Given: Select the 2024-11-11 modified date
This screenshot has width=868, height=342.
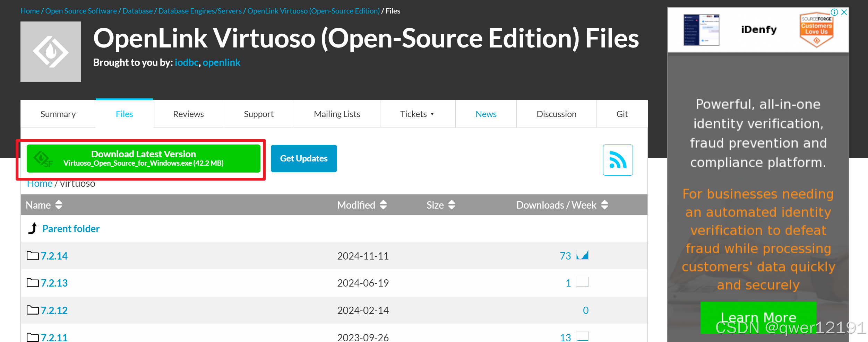Looking at the screenshot, I should pyautogui.click(x=363, y=256).
